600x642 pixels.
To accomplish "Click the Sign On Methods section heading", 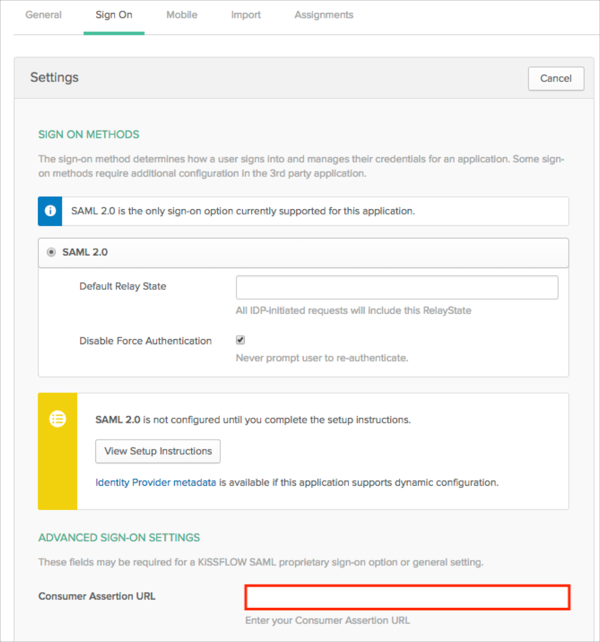I will click(89, 134).
